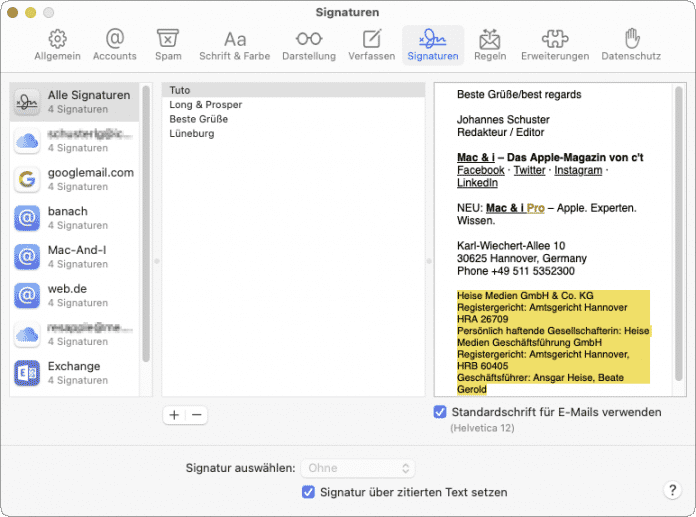This screenshot has height=517, width=696.
Task: Click the Google icon beside googlemail.com
Action: coord(27,179)
